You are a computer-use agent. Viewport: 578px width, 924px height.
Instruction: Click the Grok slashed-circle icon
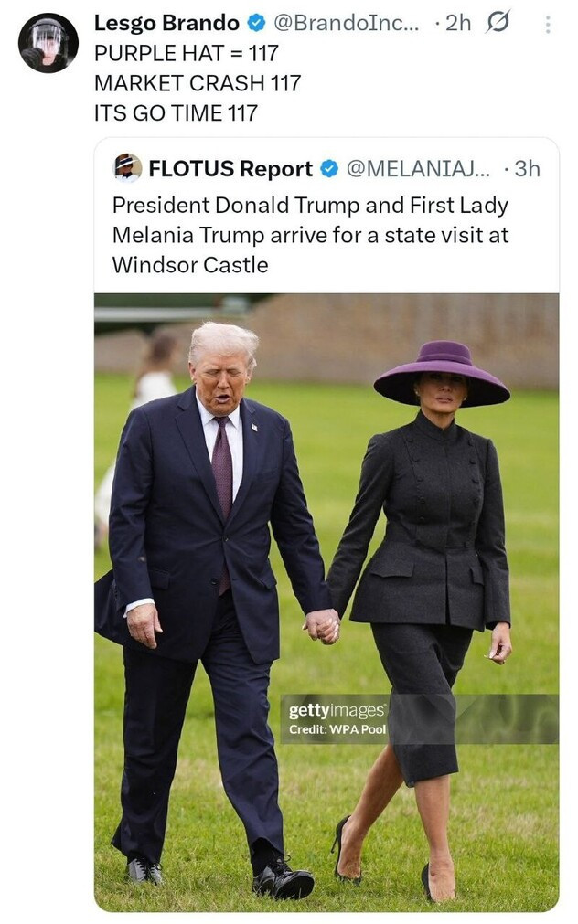[x=498, y=23]
